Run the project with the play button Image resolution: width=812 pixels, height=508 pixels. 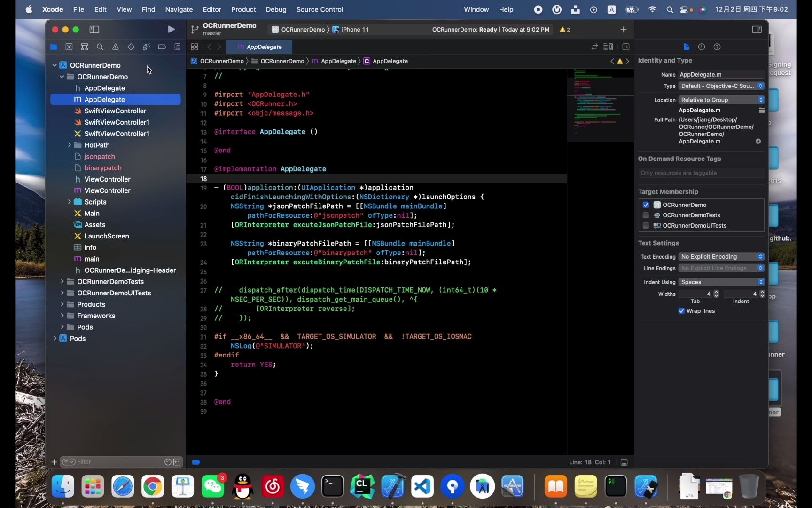[x=171, y=29]
